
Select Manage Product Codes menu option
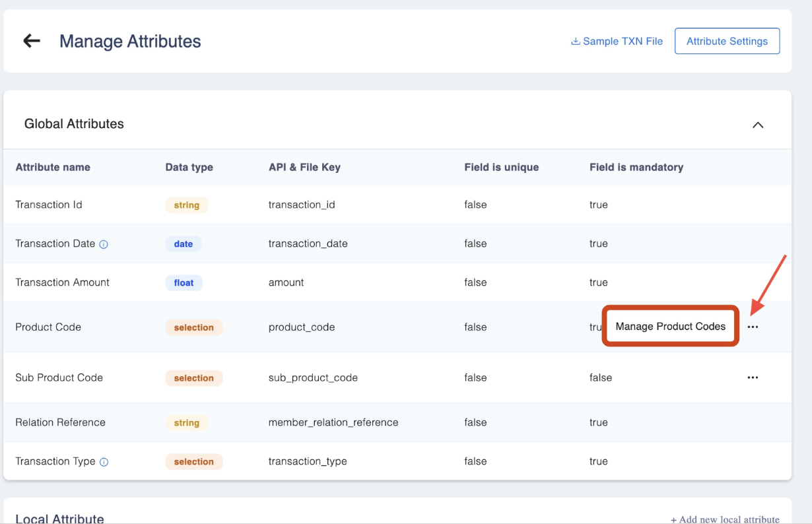click(670, 326)
